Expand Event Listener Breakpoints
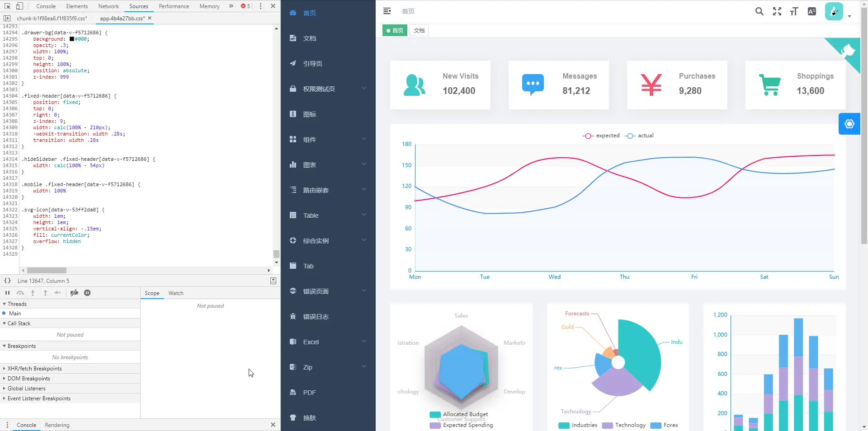Screen dimensions: 868x431 point(70,398)
